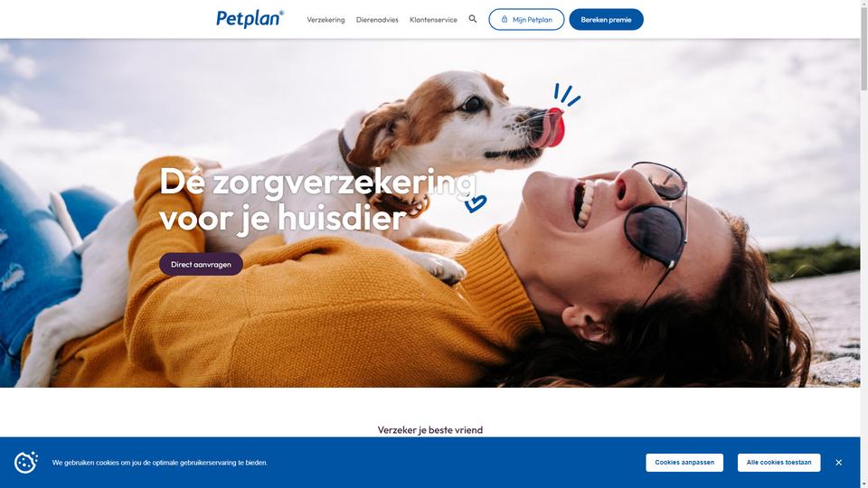Click the scrollbar down arrow
The width and height of the screenshot is (868, 488).
coord(863,484)
